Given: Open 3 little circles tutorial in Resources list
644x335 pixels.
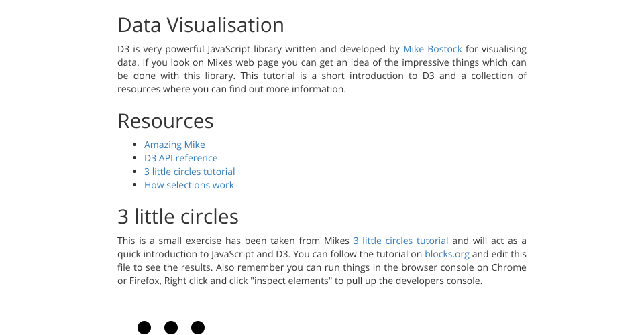Looking at the screenshot, I should click(x=189, y=172).
